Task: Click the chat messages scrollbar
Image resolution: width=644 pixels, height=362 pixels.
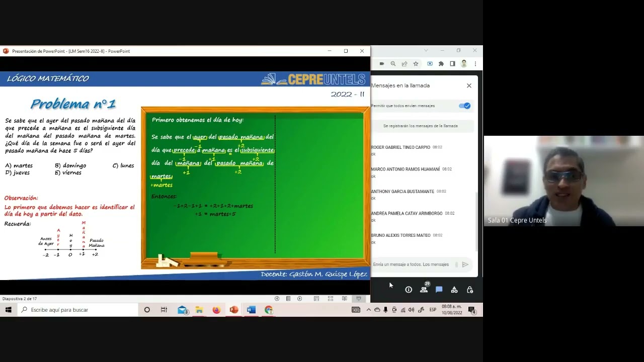Action: coord(476,221)
